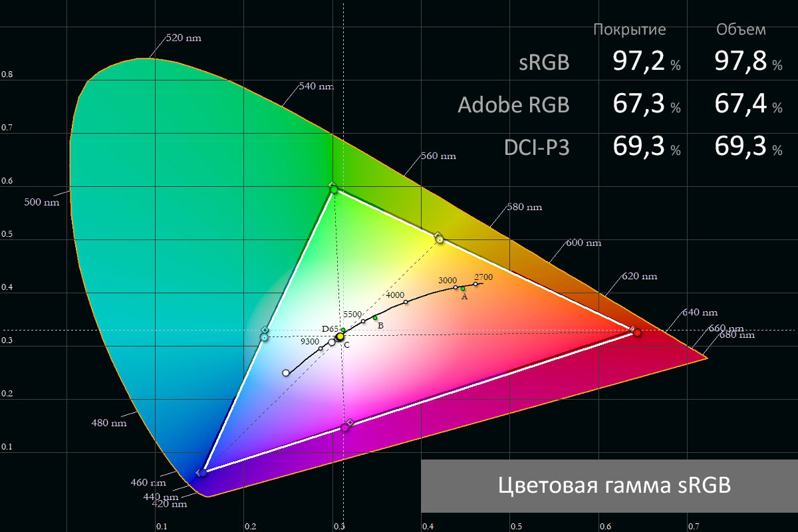The width and height of the screenshot is (798, 532).
Task: Select the yellow secondary color marker
Action: (x=440, y=239)
